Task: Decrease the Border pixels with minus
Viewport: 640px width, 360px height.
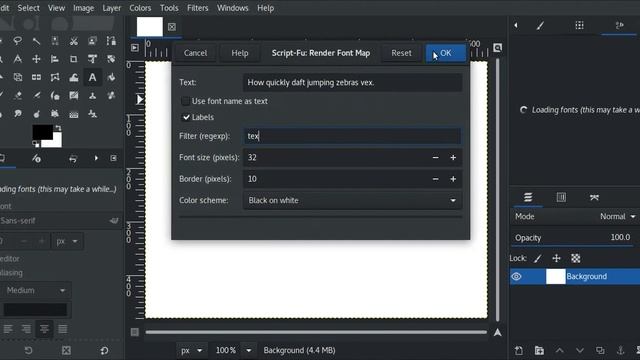Action: 436,179
